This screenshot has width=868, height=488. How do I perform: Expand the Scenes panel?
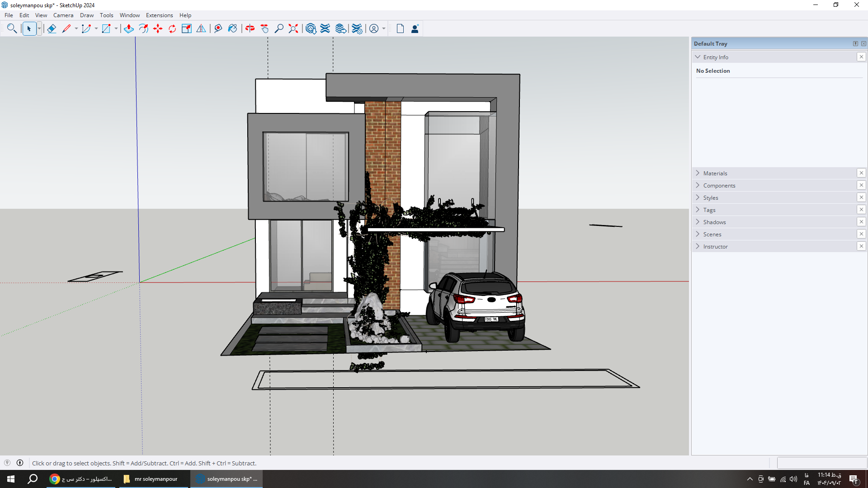coord(698,234)
